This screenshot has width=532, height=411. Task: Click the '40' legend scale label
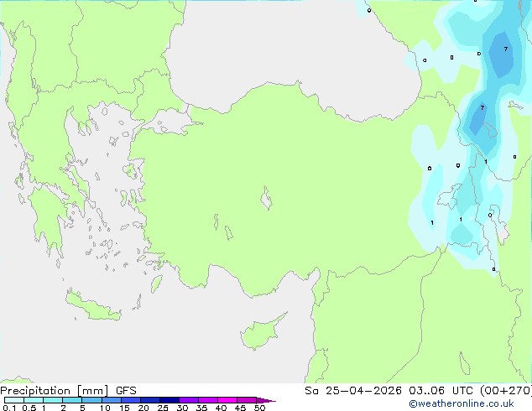[221, 408]
